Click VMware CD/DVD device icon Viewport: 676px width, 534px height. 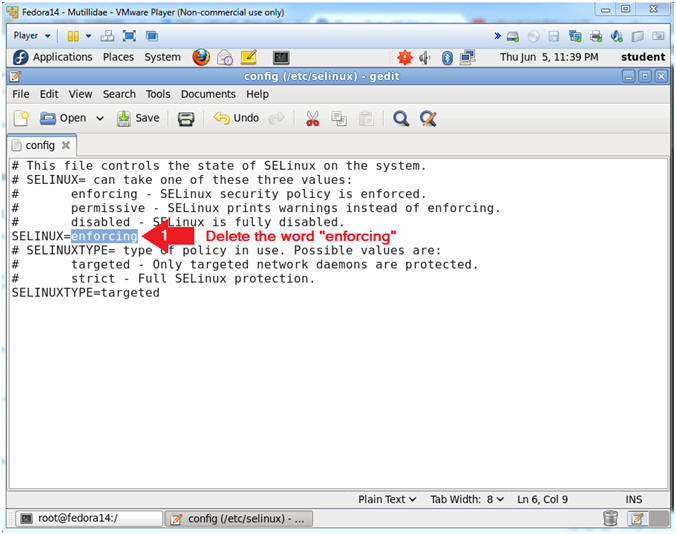click(x=533, y=37)
